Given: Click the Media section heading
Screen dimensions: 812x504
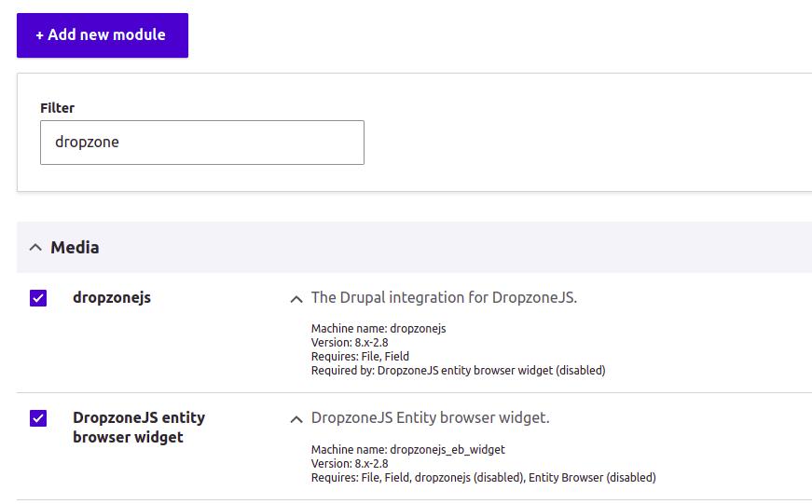Looking at the screenshot, I should click(75, 248).
